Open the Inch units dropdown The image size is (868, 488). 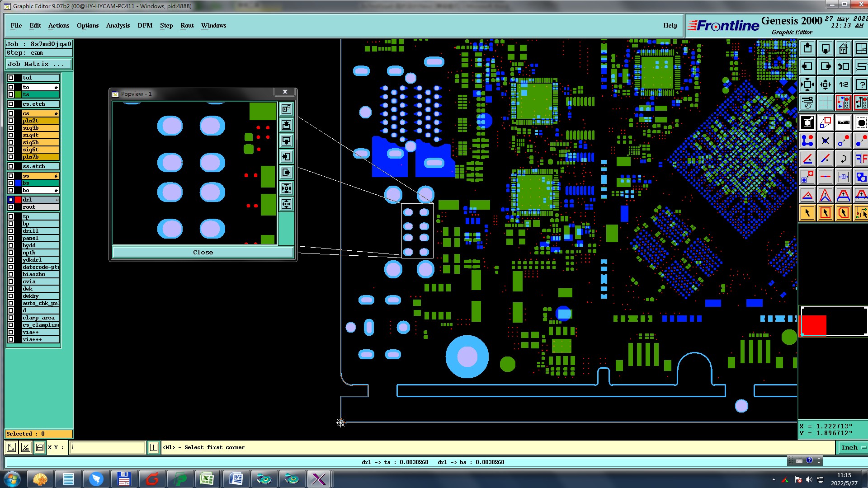click(853, 447)
